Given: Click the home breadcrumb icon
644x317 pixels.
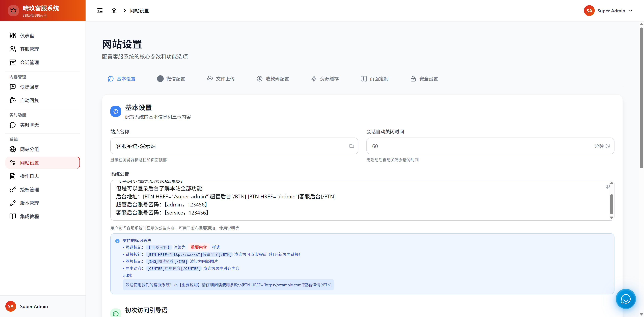Looking at the screenshot, I should [114, 11].
